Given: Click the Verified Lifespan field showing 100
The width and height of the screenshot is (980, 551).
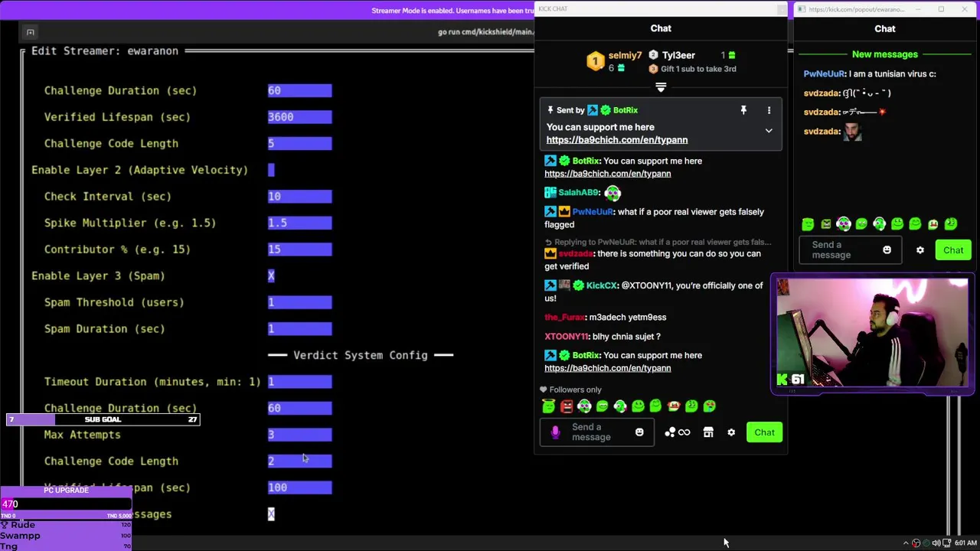Looking at the screenshot, I should pyautogui.click(x=299, y=487).
